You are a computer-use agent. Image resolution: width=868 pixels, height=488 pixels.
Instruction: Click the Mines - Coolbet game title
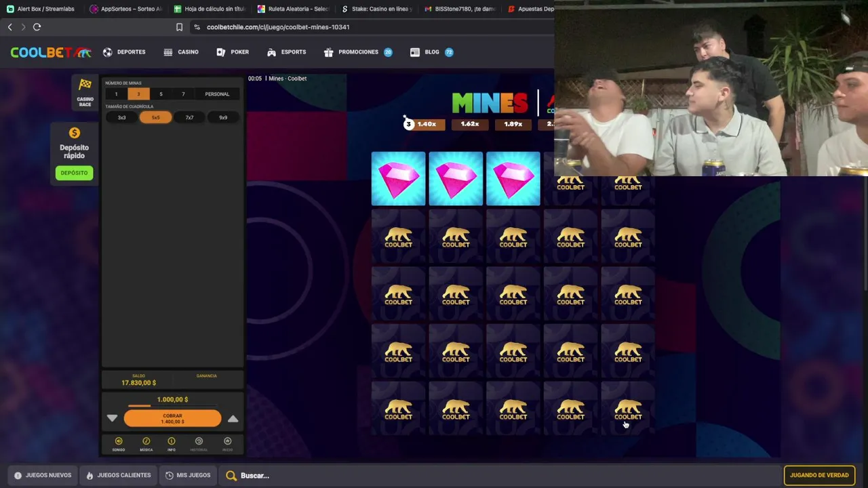(288, 79)
